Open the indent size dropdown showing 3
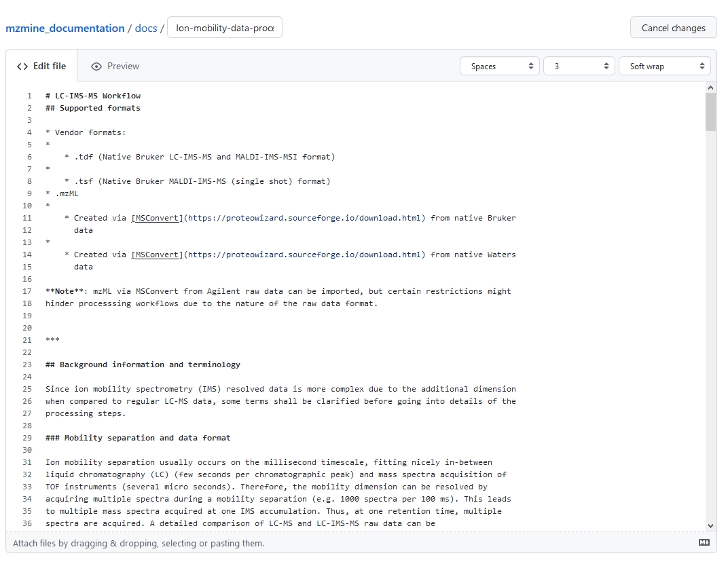This screenshot has height=562, width=728. click(x=579, y=67)
